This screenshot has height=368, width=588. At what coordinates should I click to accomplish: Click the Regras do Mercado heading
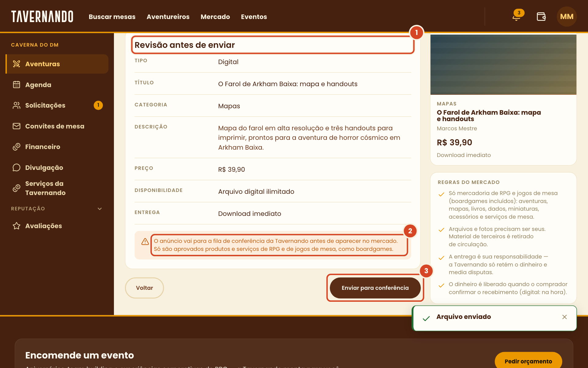point(469,182)
